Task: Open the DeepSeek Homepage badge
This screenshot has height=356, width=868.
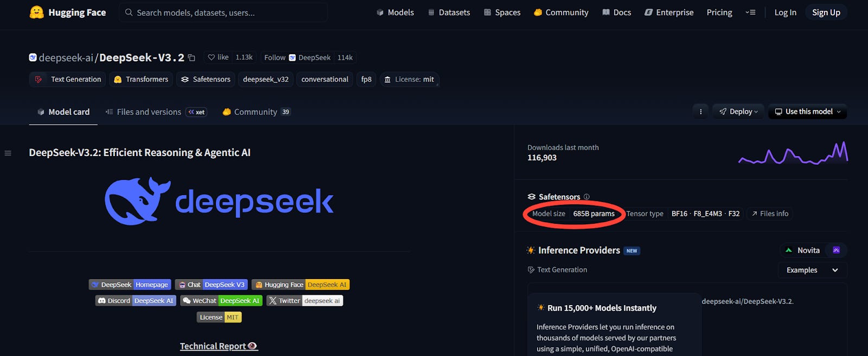Action: tap(130, 284)
